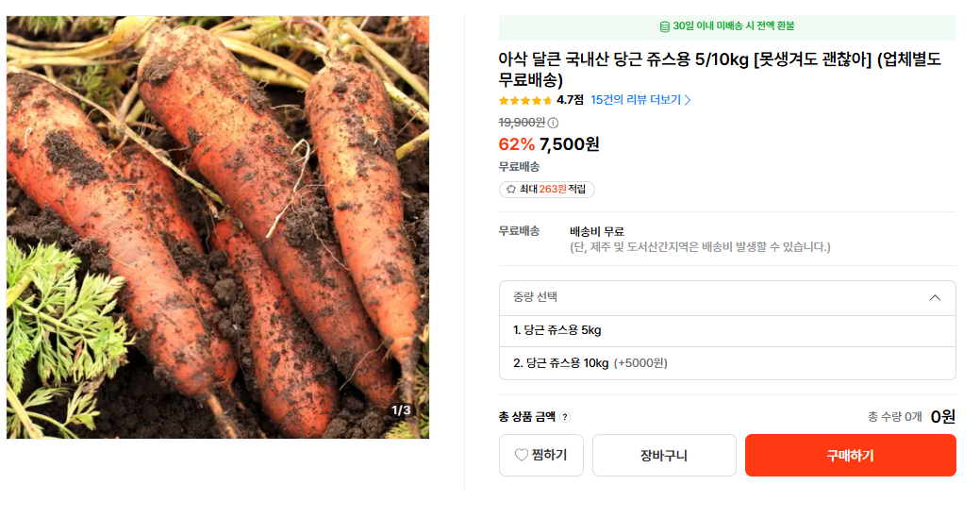Click the question mark icon next to 총 상품 금액
This screenshot has height=518, width=980.
565,417
